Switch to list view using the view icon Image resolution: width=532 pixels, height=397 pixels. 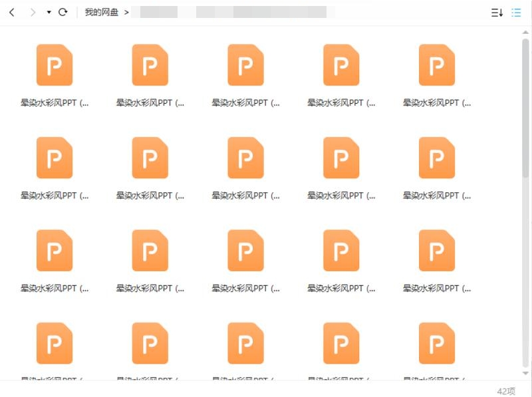tap(515, 12)
